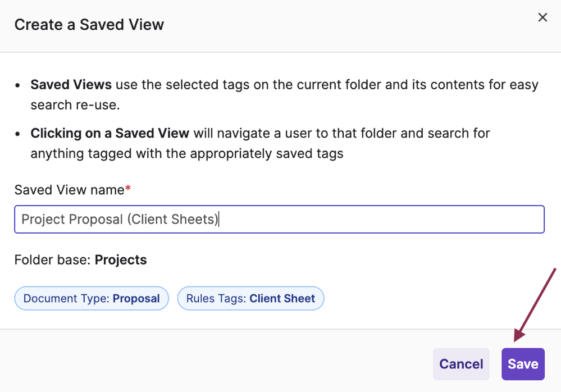Abort creating the view via Cancel
Viewport: 561px width, 392px height.
coord(460,364)
